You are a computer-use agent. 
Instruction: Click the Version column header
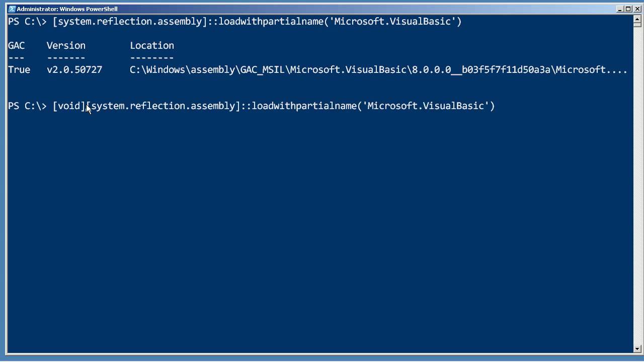click(66, 45)
